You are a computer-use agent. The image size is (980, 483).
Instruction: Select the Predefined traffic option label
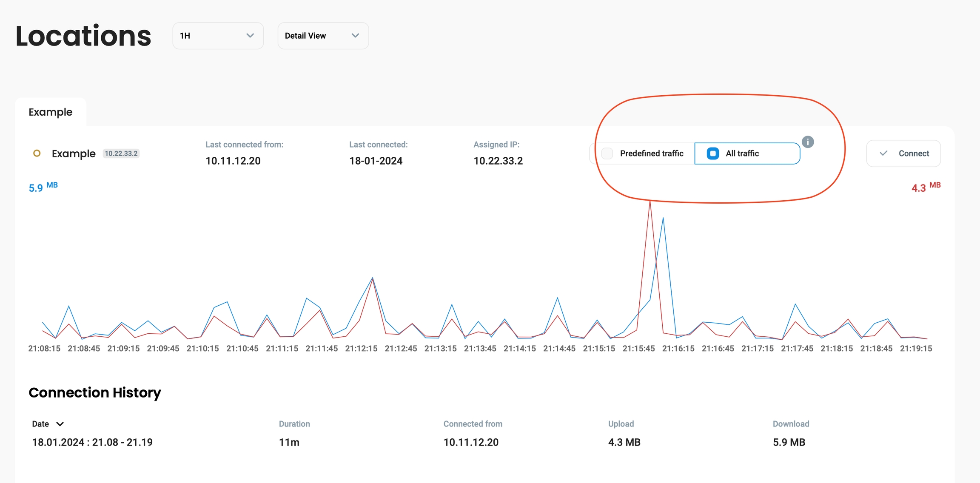[x=651, y=153]
